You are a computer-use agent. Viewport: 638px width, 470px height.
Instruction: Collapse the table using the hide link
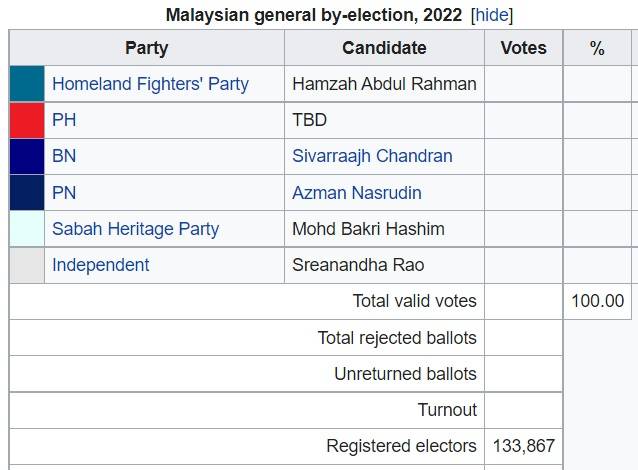(x=492, y=15)
